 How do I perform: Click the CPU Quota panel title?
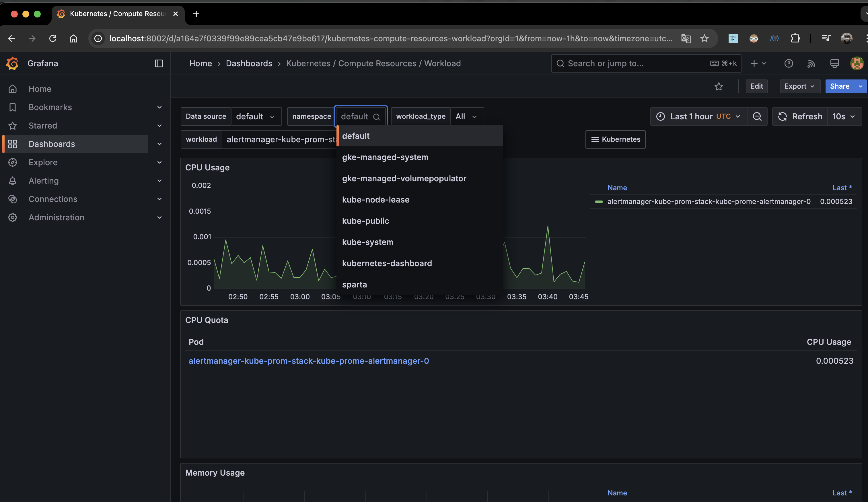pyautogui.click(x=207, y=320)
